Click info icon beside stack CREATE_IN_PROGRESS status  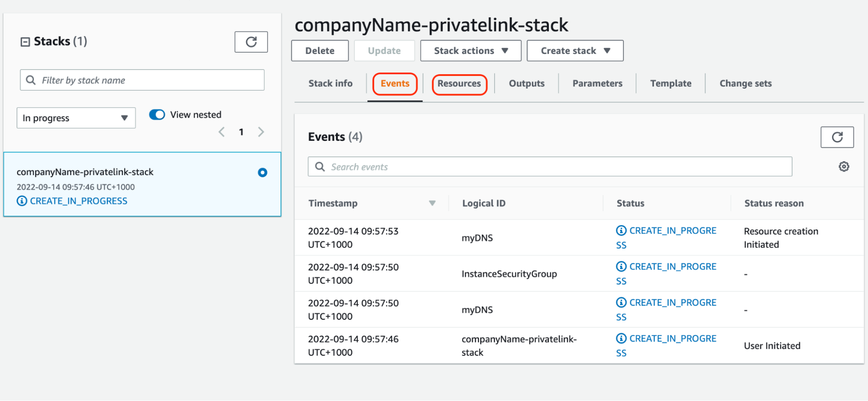click(22, 201)
